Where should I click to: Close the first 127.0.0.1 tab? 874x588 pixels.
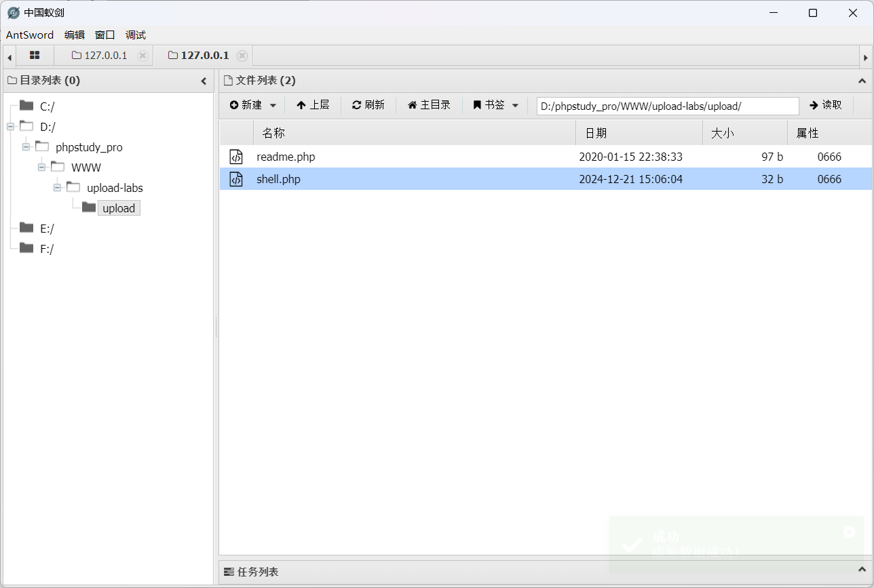click(x=142, y=56)
